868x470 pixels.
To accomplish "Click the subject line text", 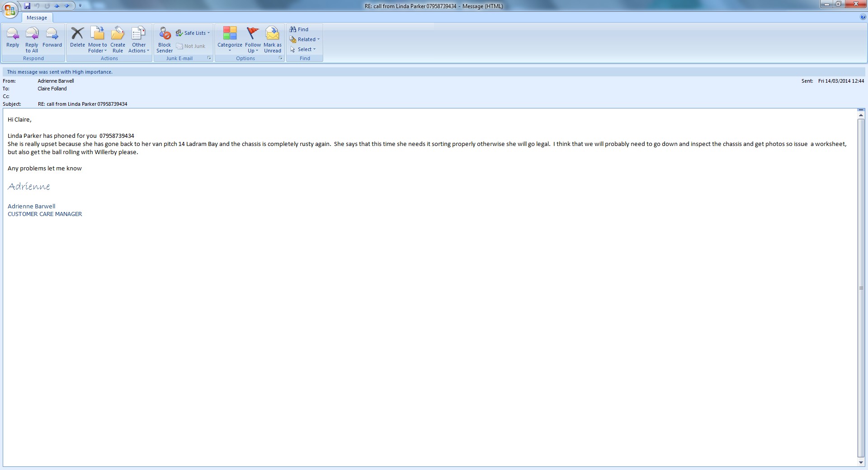I will click(83, 104).
